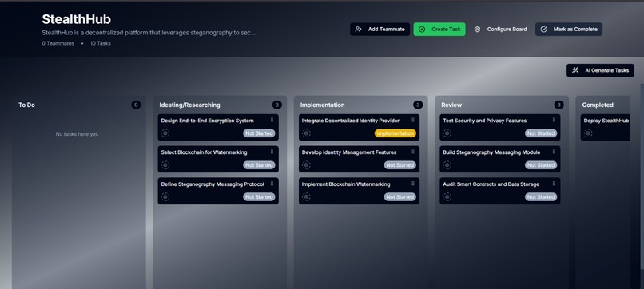Click the Completed column header

pos(598,105)
